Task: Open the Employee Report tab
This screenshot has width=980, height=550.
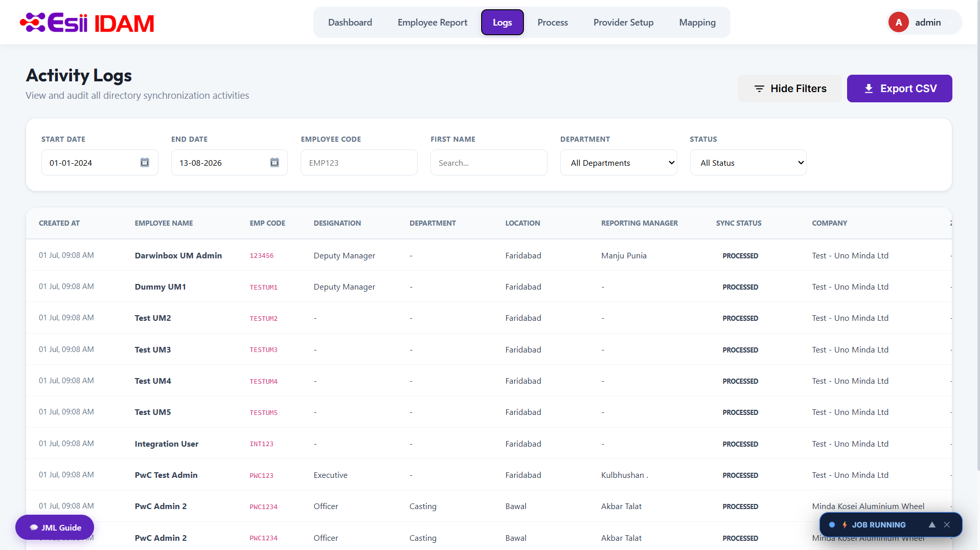Action: pos(432,23)
